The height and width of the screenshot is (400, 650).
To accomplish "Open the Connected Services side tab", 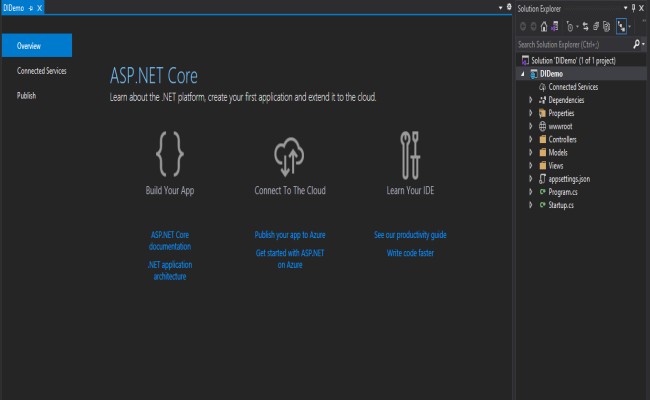I will [41, 71].
